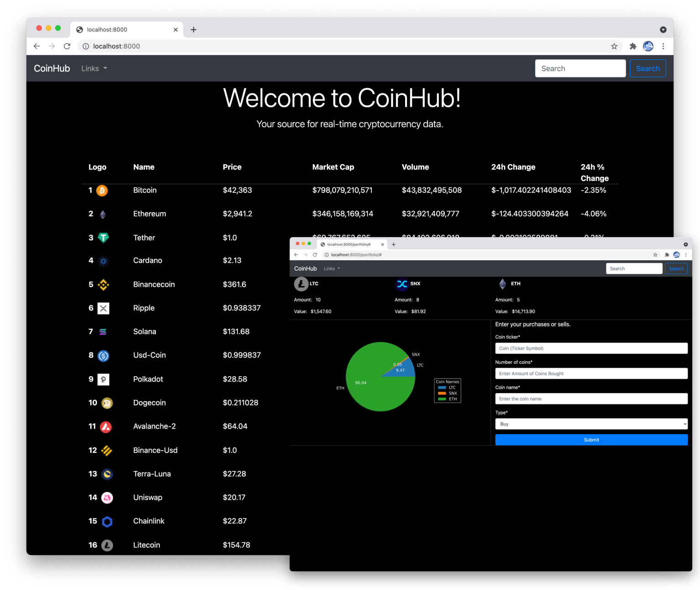
Task: Switch to the localhost:8000 browser tab
Action: [126, 30]
